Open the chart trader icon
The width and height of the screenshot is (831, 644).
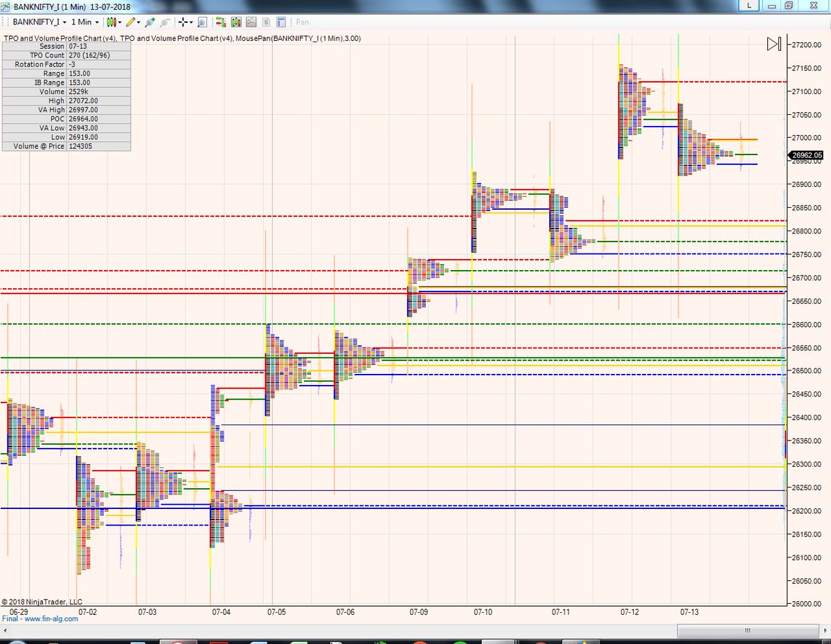pos(221,22)
